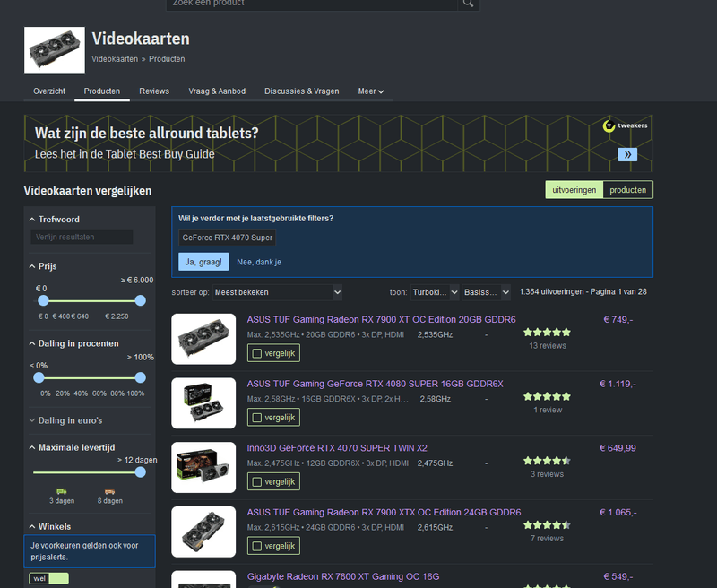
Task: Open the Meer menu
Action: 371,91
